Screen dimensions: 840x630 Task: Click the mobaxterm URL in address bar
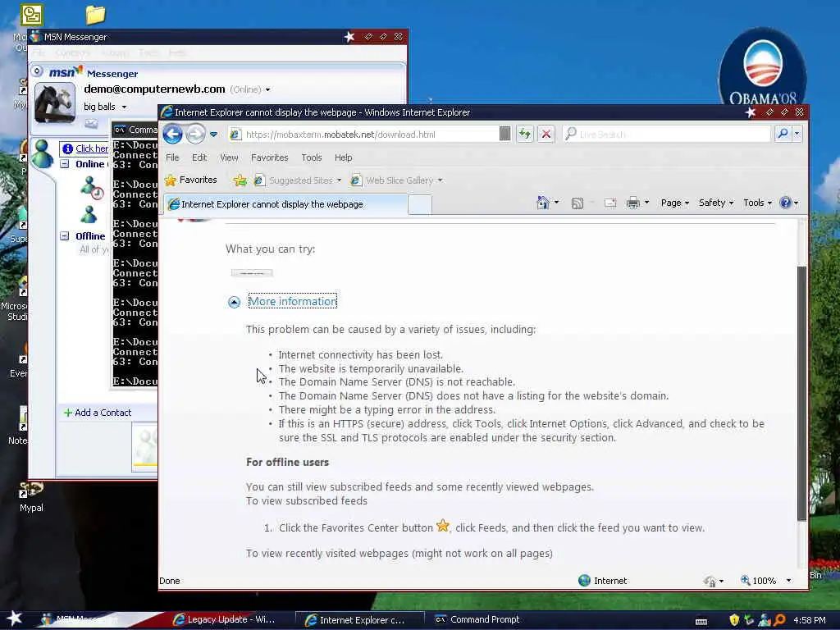tap(340, 135)
